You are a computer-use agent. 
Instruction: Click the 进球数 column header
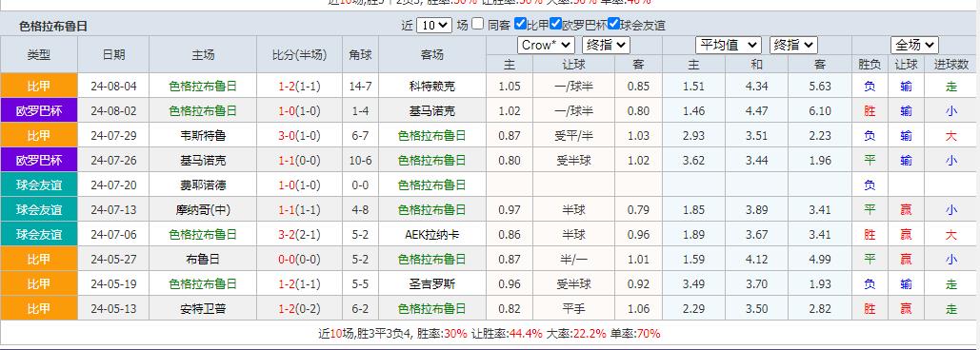[x=951, y=64]
